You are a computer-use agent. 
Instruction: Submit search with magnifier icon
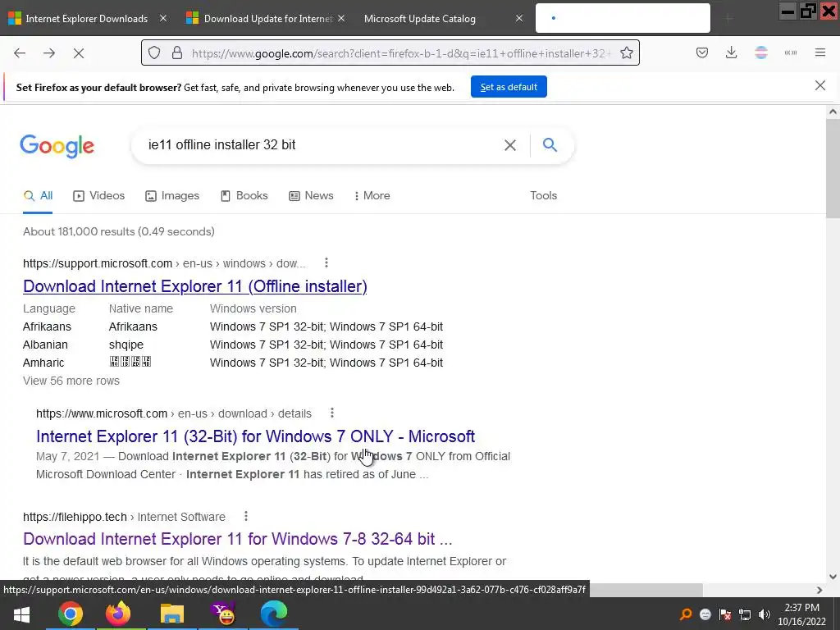point(550,144)
